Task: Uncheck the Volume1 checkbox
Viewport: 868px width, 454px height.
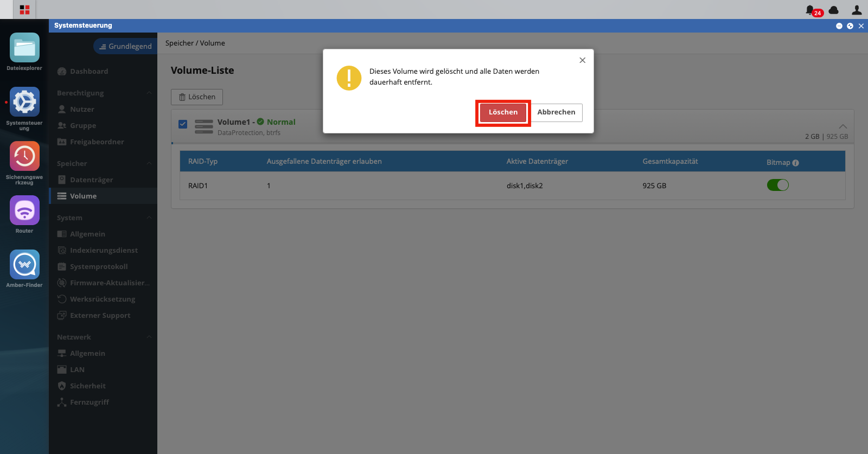Action: pyautogui.click(x=183, y=124)
